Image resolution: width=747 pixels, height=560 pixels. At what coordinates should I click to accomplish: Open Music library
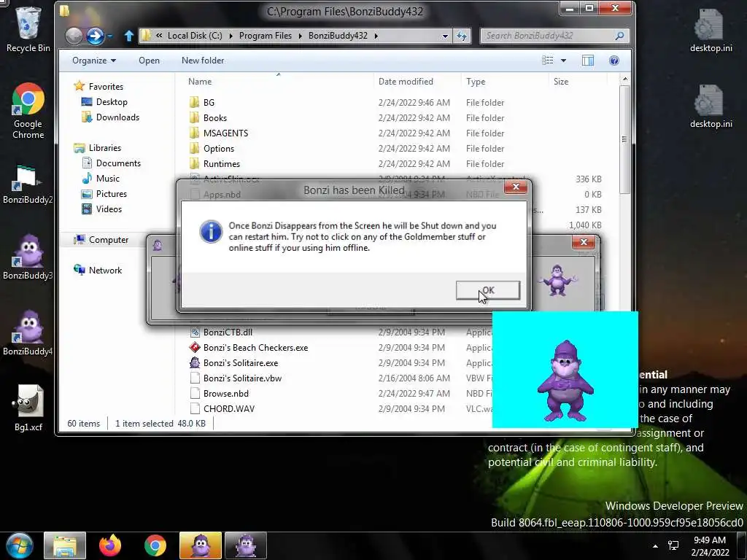pyautogui.click(x=101, y=178)
